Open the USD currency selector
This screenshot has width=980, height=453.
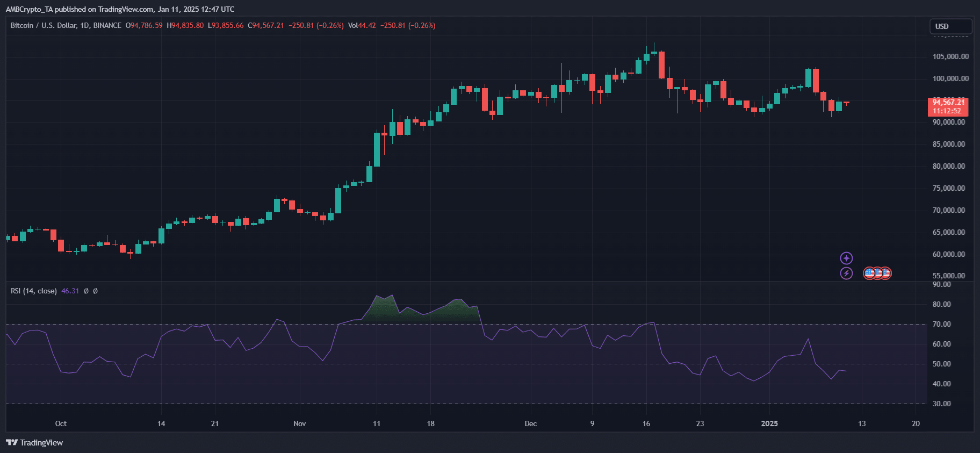951,26
